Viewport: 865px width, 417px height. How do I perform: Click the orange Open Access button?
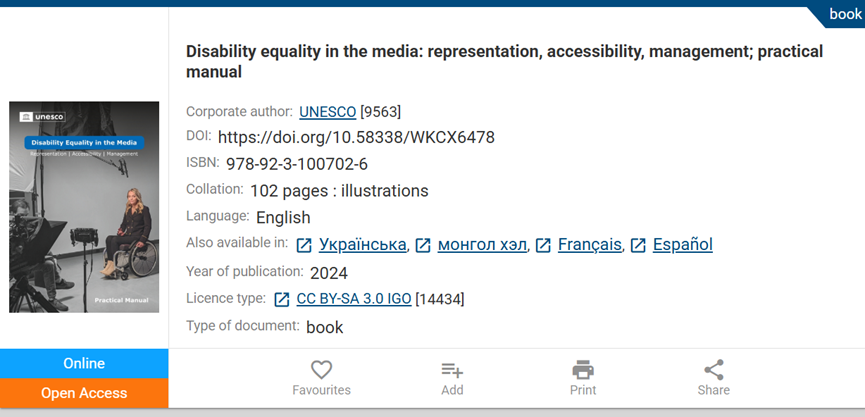(x=84, y=393)
